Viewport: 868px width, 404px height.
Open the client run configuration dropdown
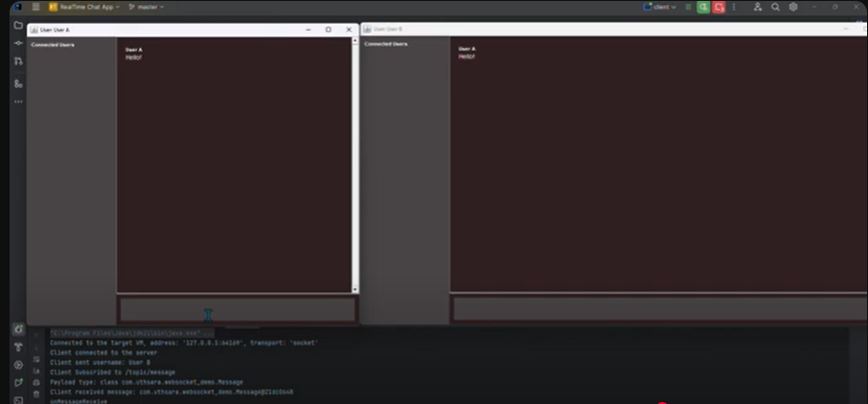pos(660,8)
